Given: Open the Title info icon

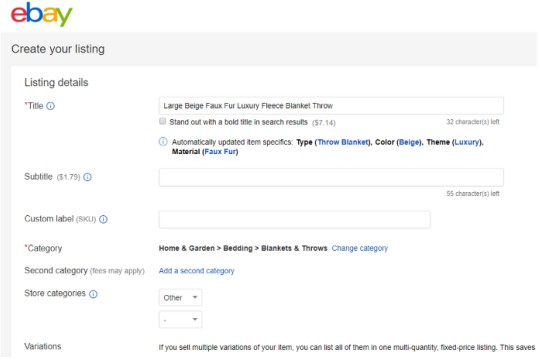Looking at the screenshot, I should pyautogui.click(x=51, y=106).
